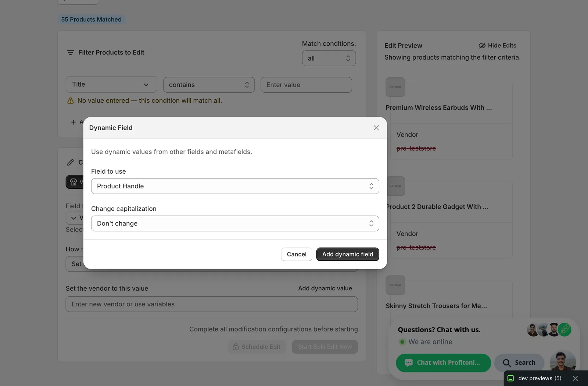Select Product 2 Durable Gadget thumbnail

coord(395,186)
